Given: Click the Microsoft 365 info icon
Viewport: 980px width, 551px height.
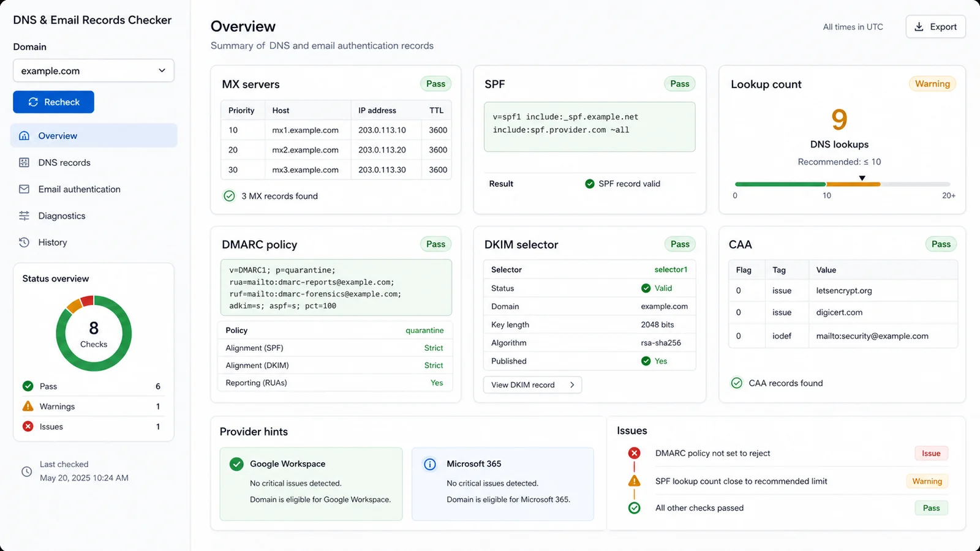Looking at the screenshot, I should [x=430, y=464].
